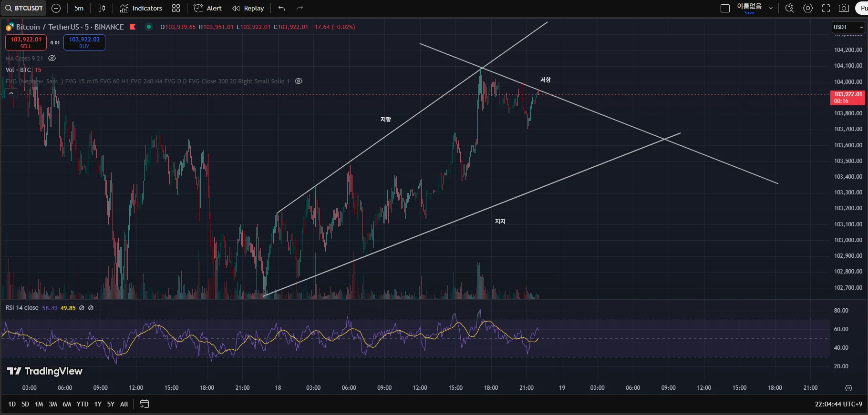Open the indicator templates grid icon
The width and height of the screenshot is (868, 415).
(x=176, y=8)
